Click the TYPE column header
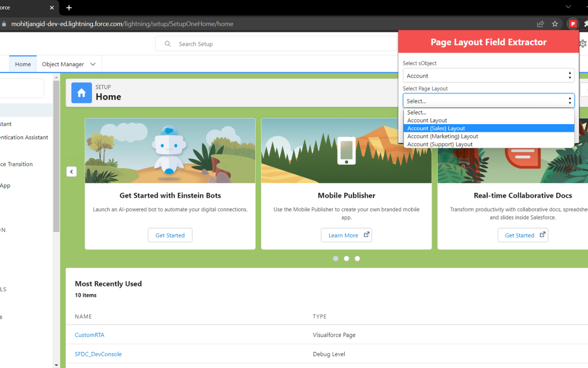Image resolution: width=588 pixels, height=368 pixels. coord(320,316)
